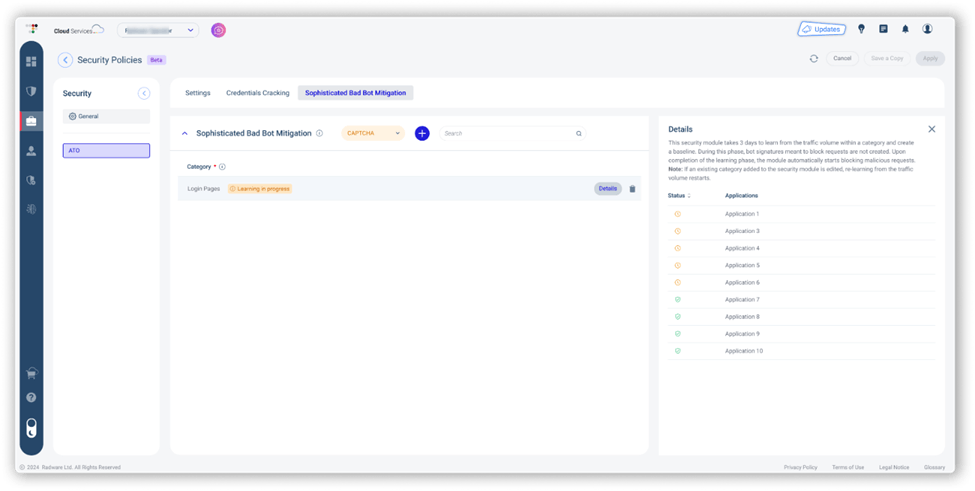
Task: Select the Application 4 row
Action: 801,249
